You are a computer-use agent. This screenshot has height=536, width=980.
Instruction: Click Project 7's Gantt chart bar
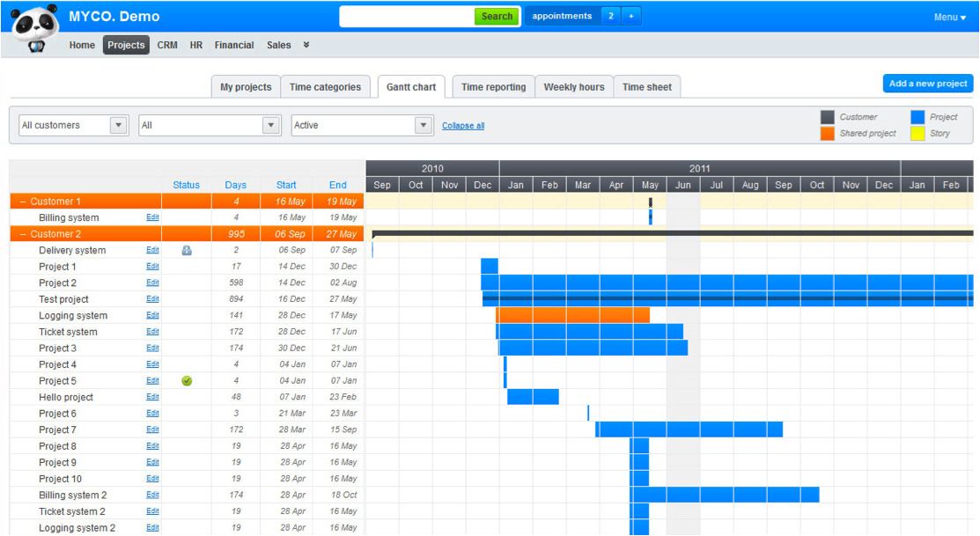[x=687, y=429]
